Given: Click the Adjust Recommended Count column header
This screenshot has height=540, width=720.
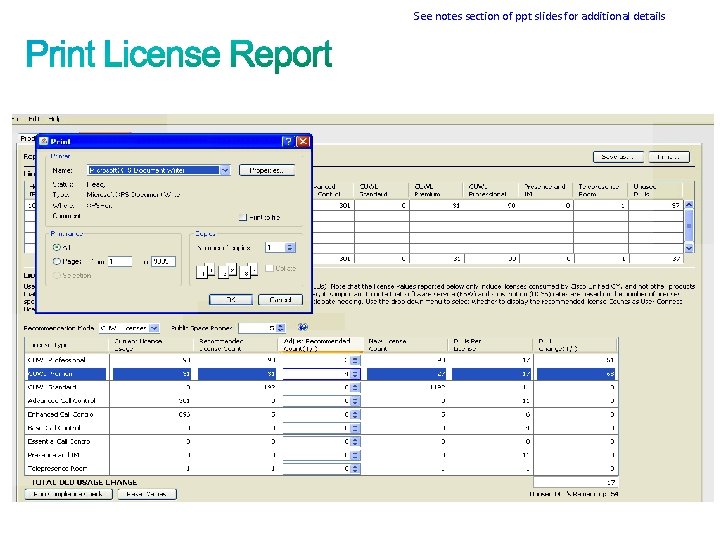Looking at the screenshot, I should point(321,345).
